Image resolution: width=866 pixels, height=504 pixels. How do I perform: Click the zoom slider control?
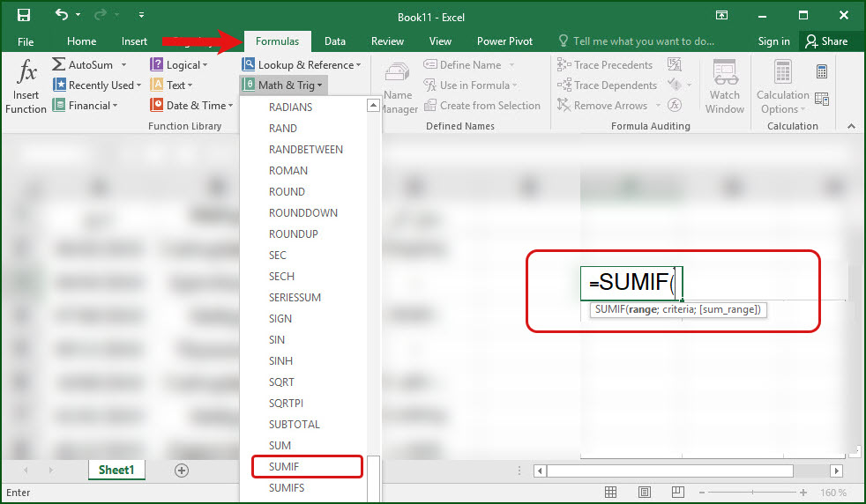click(752, 492)
